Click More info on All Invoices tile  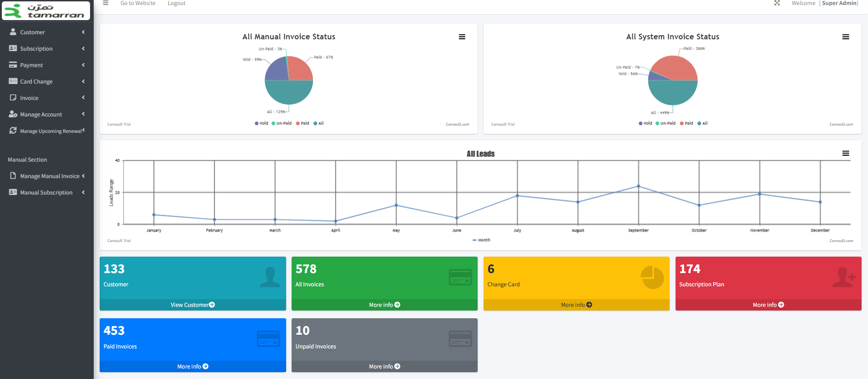(384, 305)
